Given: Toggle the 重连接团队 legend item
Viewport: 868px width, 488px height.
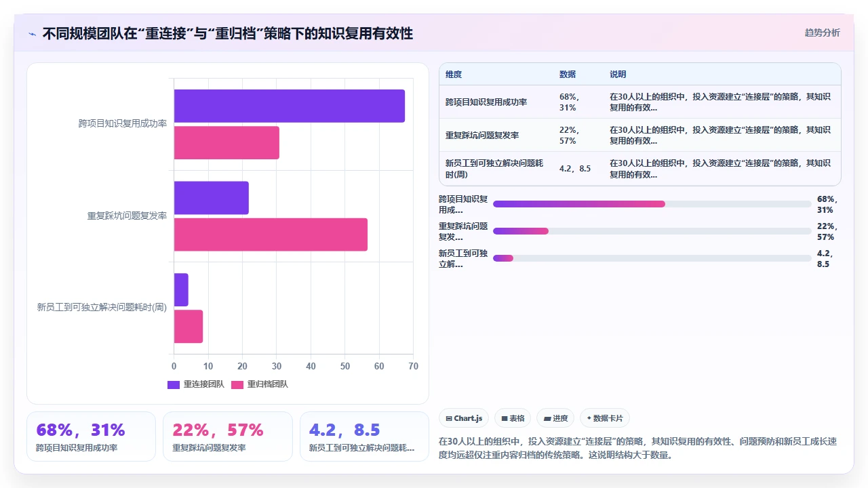Looking at the screenshot, I should coord(196,384).
